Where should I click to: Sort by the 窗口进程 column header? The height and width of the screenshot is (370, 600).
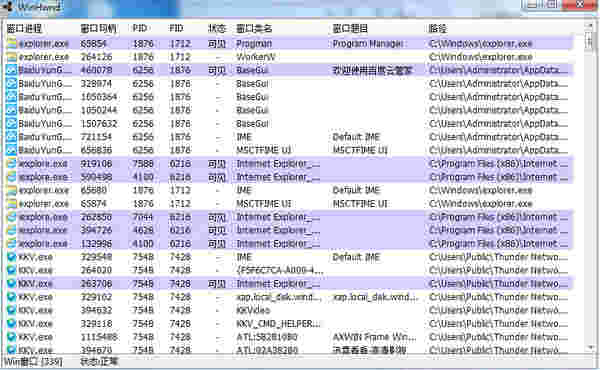(x=24, y=28)
